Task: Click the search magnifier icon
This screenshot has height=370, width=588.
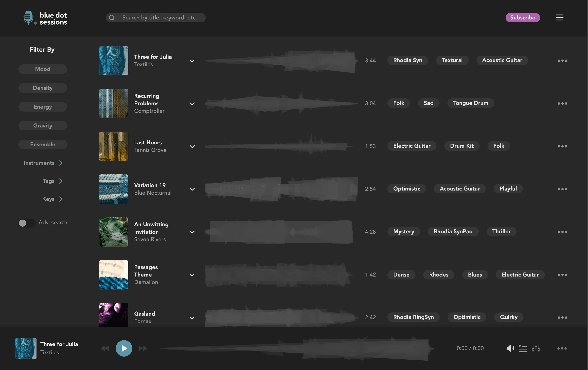Action: (x=112, y=18)
